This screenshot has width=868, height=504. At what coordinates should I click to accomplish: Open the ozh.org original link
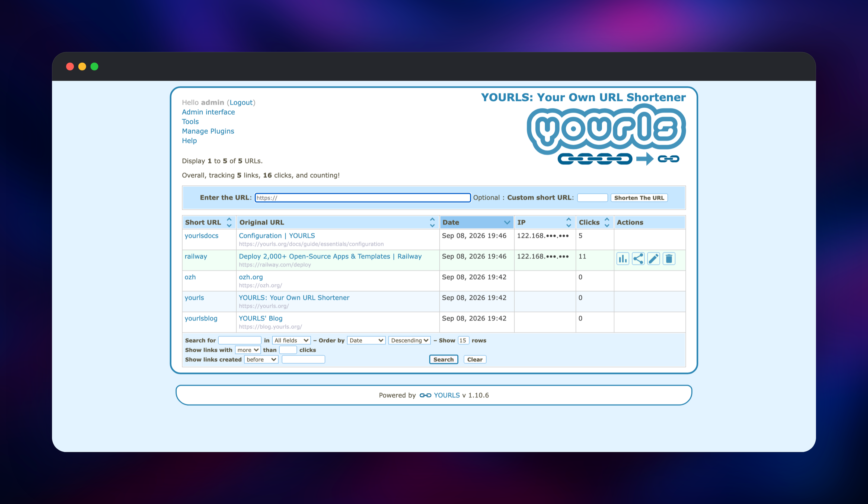[251, 277]
